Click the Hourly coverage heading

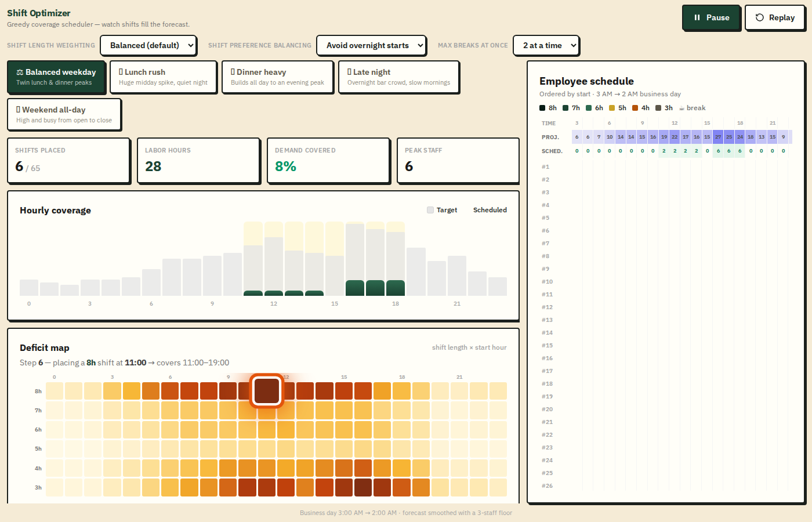coord(55,210)
